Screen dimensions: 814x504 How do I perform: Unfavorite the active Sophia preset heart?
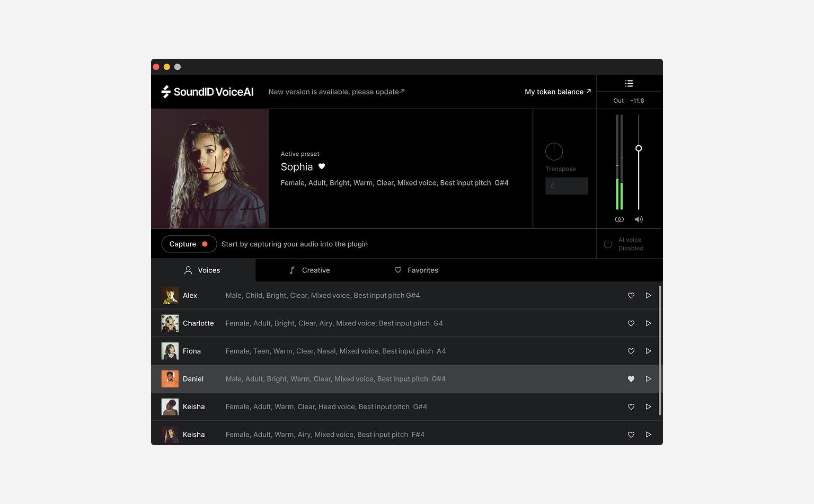pos(322,166)
